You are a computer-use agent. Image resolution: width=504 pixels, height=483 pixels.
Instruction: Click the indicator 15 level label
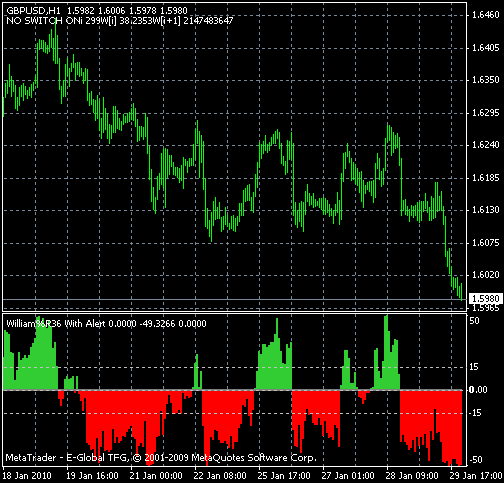point(474,367)
